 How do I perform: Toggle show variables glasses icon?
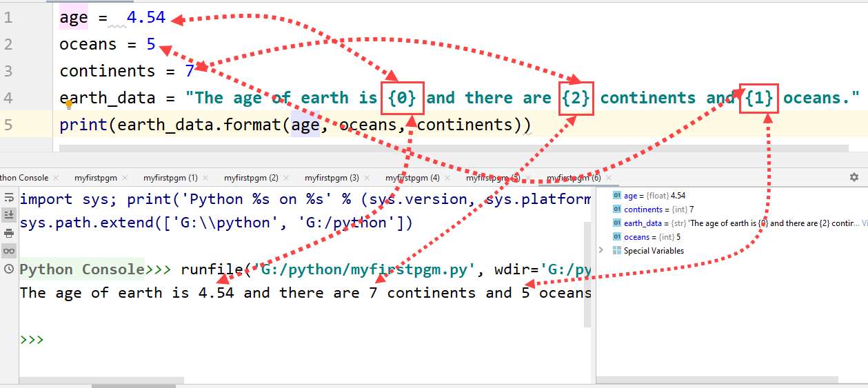[x=9, y=251]
